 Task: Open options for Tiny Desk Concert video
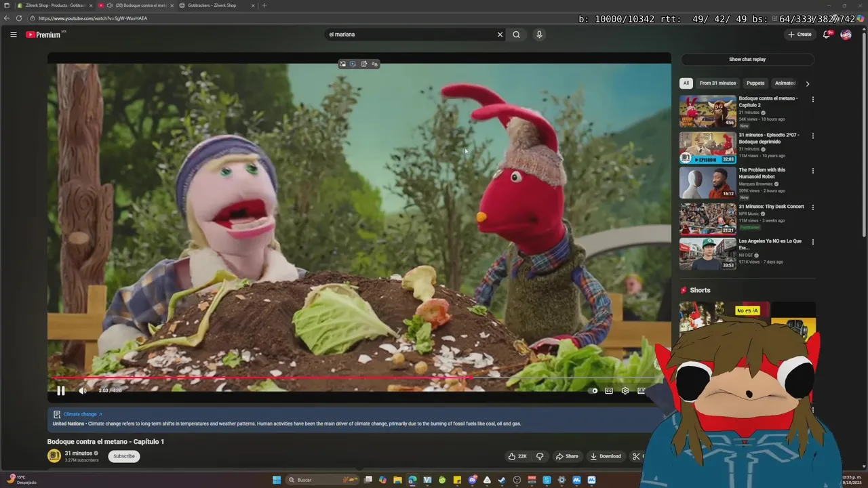813,207
